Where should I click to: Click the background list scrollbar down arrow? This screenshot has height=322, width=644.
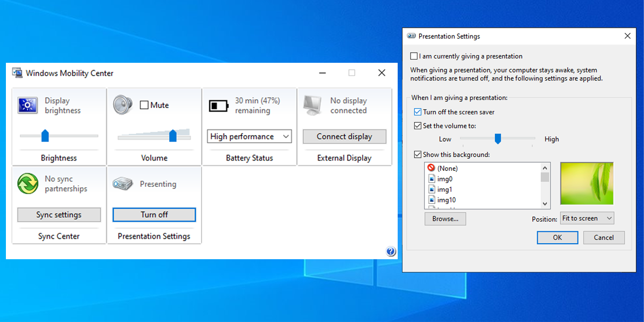coord(545,204)
